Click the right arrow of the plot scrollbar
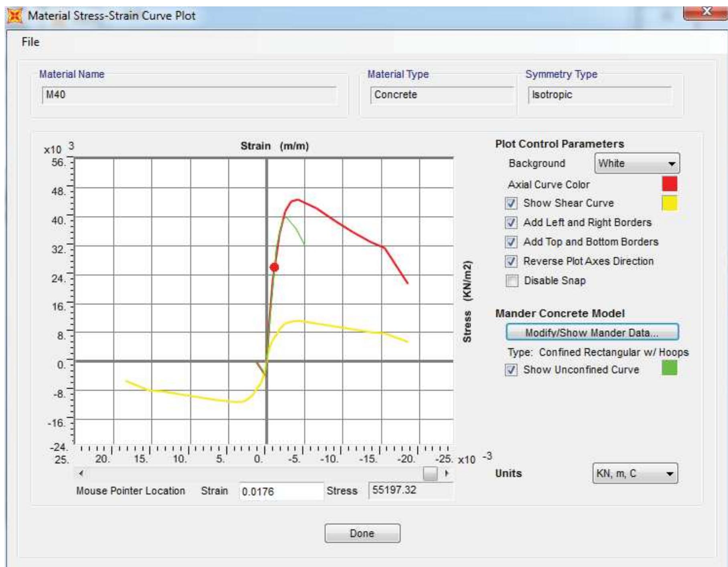The image size is (728, 567). coord(447,473)
